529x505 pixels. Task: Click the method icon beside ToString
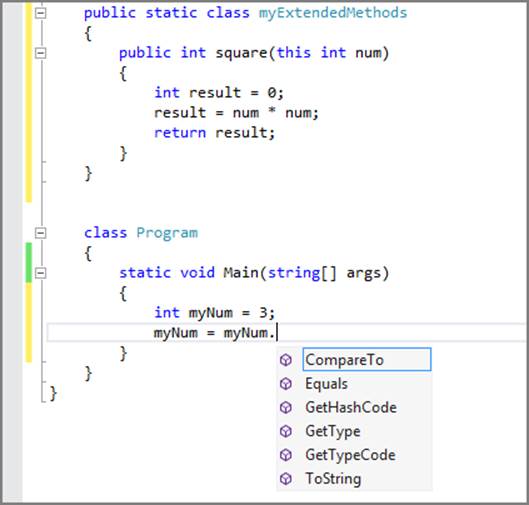[286, 479]
